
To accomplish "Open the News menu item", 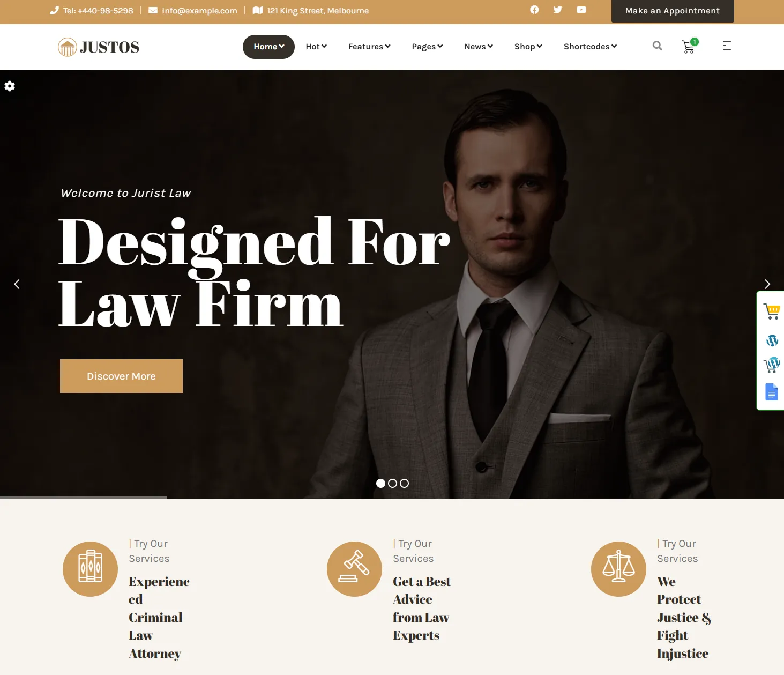I will click(479, 47).
